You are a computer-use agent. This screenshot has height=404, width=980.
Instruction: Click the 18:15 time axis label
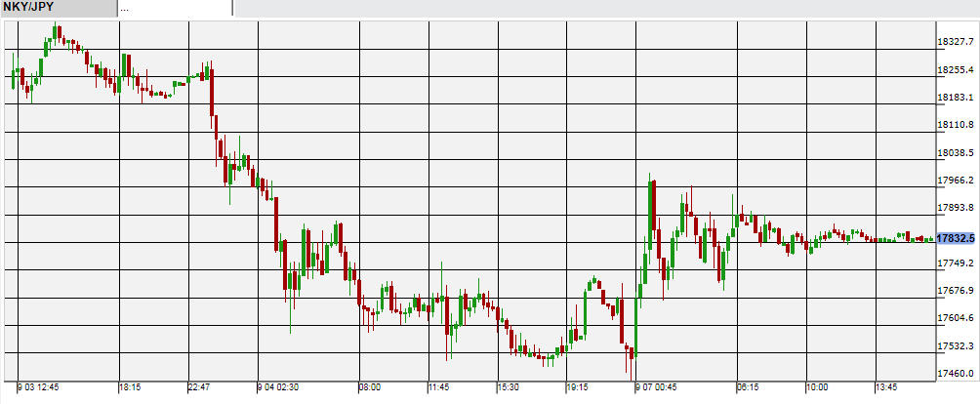[130, 387]
